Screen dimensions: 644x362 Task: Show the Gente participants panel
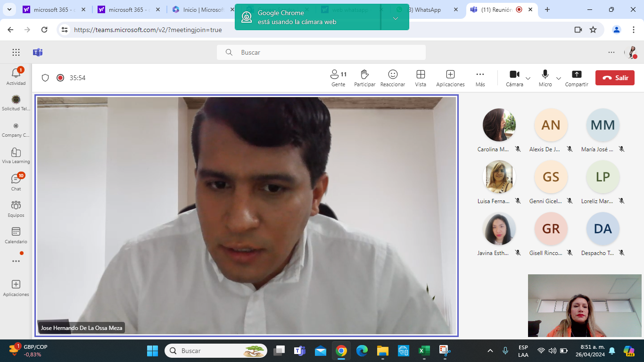tap(339, 78)
